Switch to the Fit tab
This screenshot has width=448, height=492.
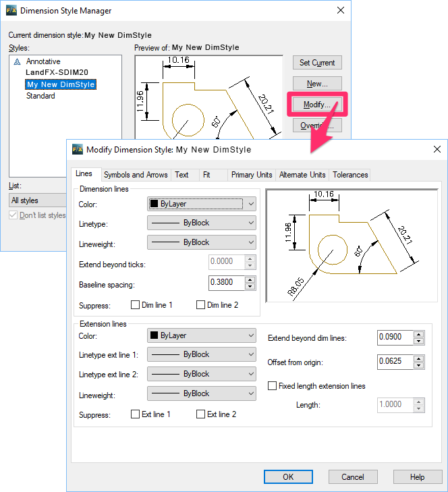pos(206,175)
